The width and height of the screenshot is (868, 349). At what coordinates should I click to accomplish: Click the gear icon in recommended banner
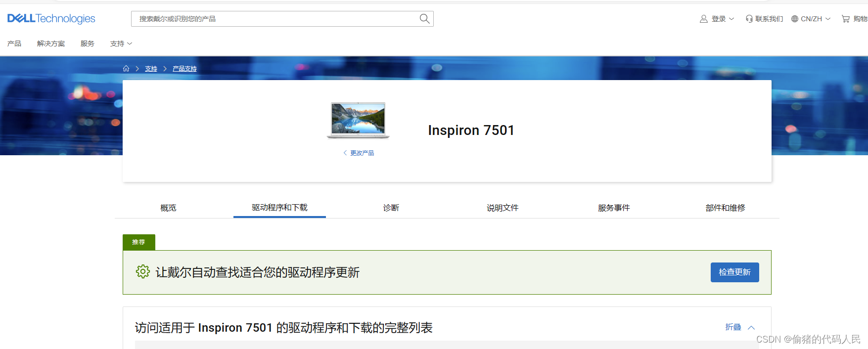click(x=143, y=271)
